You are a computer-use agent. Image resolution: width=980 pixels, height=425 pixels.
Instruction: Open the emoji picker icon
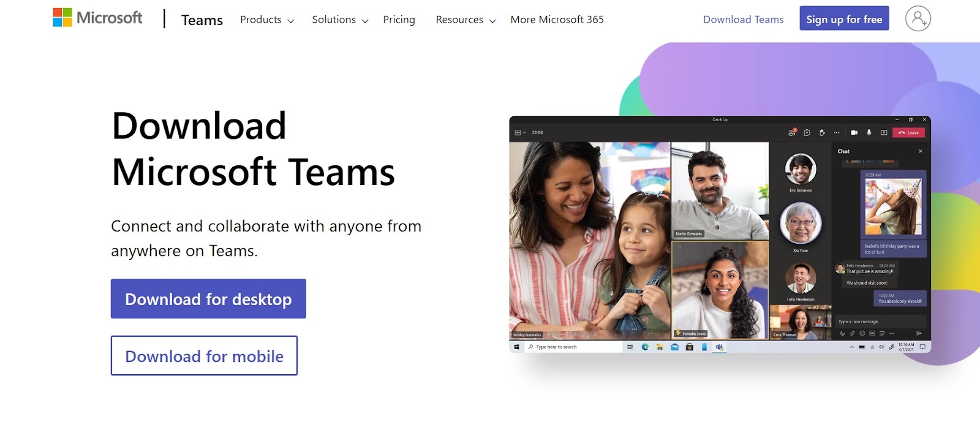coord(862,333)
